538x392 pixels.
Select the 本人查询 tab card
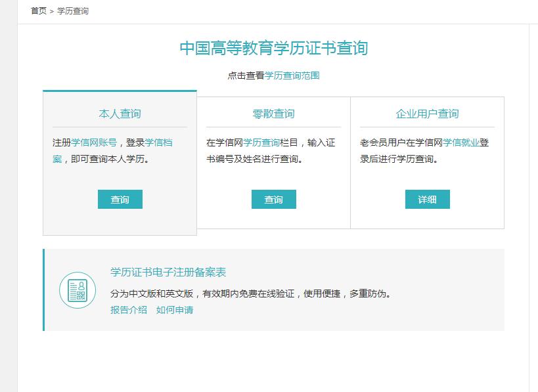click(x=120, y=112)
